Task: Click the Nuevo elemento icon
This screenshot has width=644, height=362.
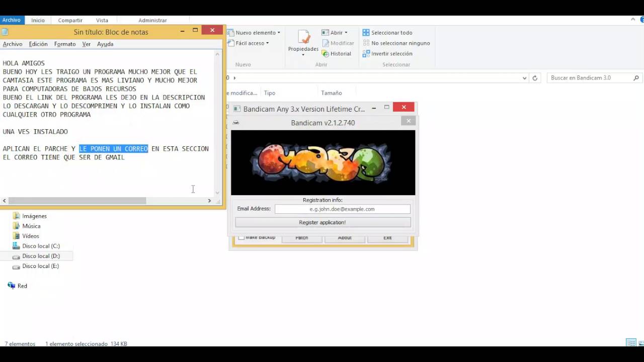Action: (x=231, y=33)
